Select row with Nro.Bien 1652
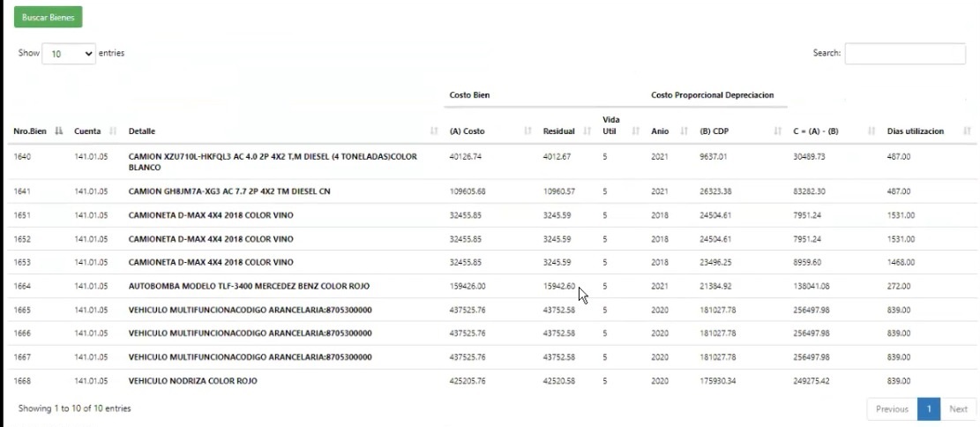The width and height of the screenshot is (980, 427). [490, 239]
